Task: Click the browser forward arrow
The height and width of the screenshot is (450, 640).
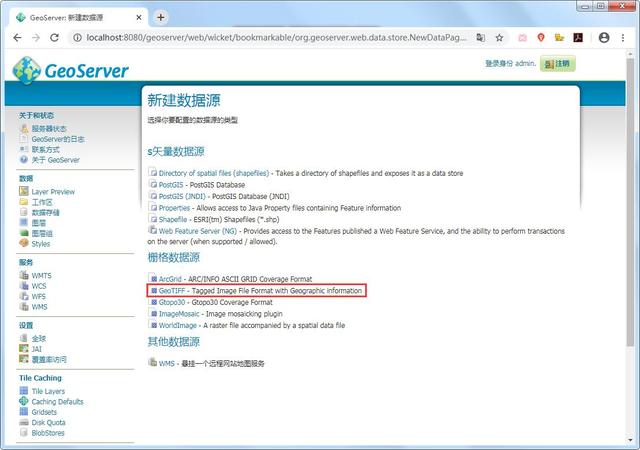Action: (36, 38)
